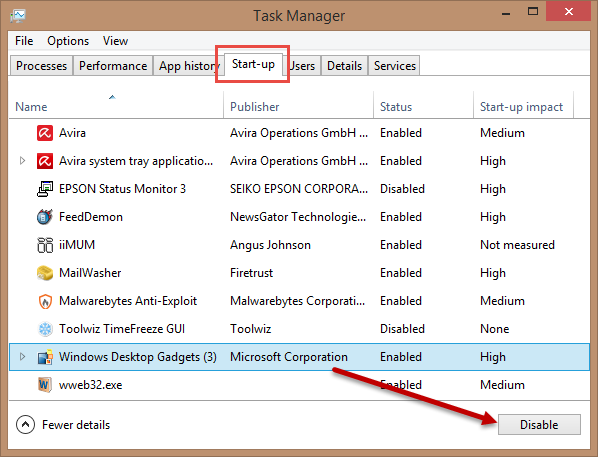Click the Angus Johnson publisher cell
598x457 pixels.
click(270, 245)
